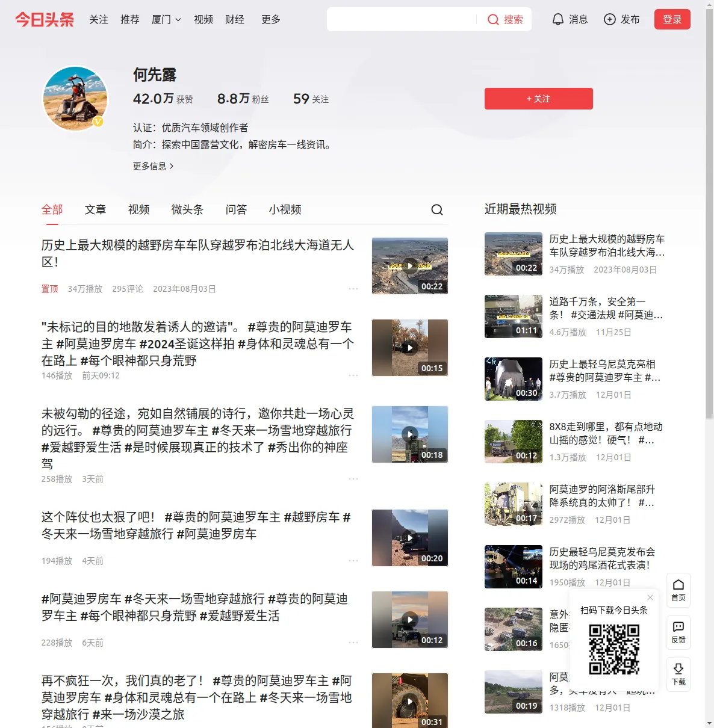Screen dimensions: 714x728
Task: Open more options for 228播放 post
Action: click(x=353, y=643)
